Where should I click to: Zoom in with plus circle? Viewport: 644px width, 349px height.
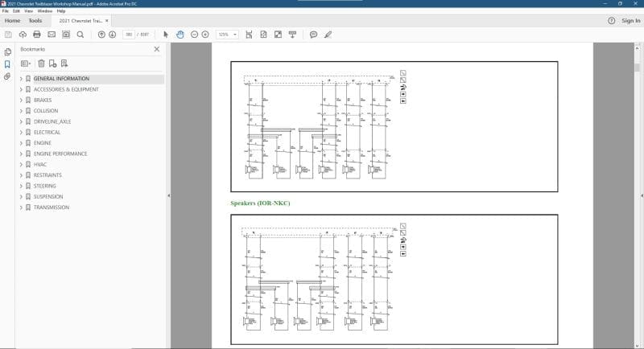tap(205, 35)
